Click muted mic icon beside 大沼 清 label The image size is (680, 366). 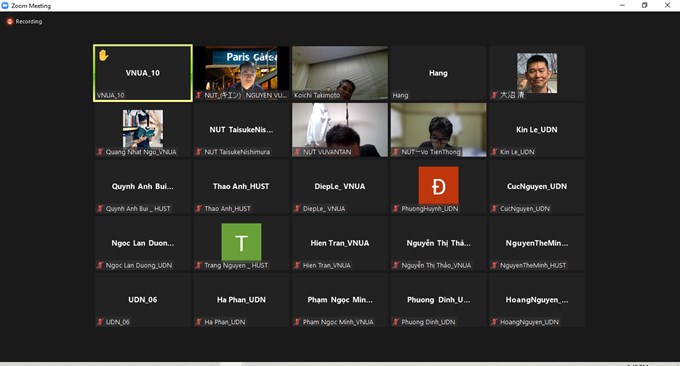(494, 95)
